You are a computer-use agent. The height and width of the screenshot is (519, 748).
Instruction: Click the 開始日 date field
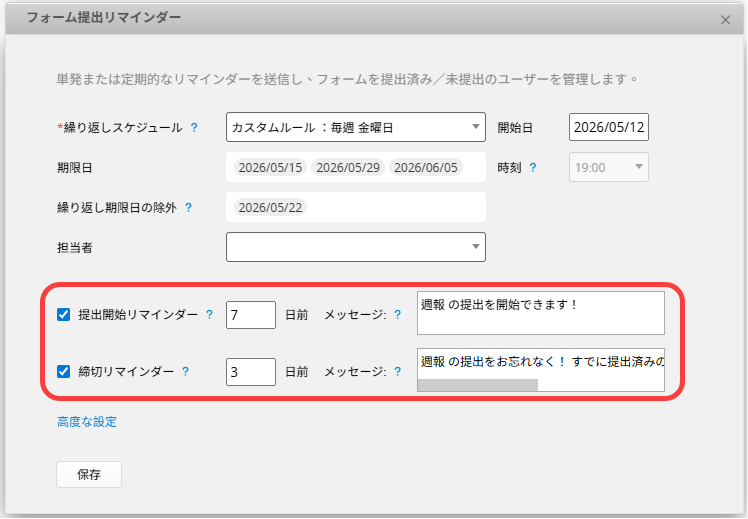[609, 127]
